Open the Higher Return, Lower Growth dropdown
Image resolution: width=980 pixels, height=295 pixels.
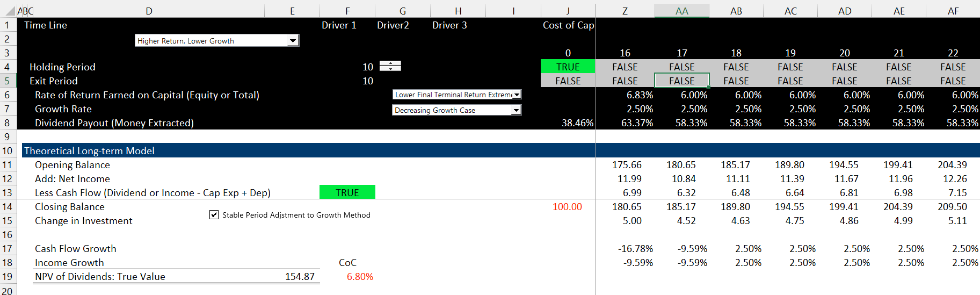click(x=293, y=41)
